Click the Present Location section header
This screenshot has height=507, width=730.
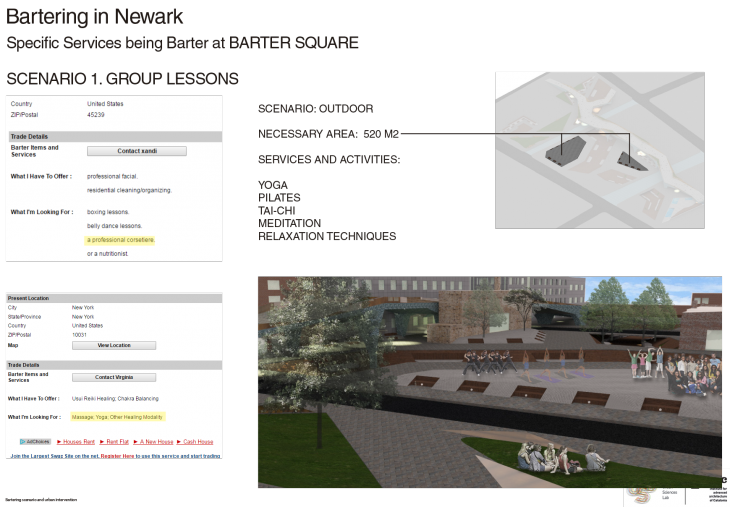click(x=30, y=298)
